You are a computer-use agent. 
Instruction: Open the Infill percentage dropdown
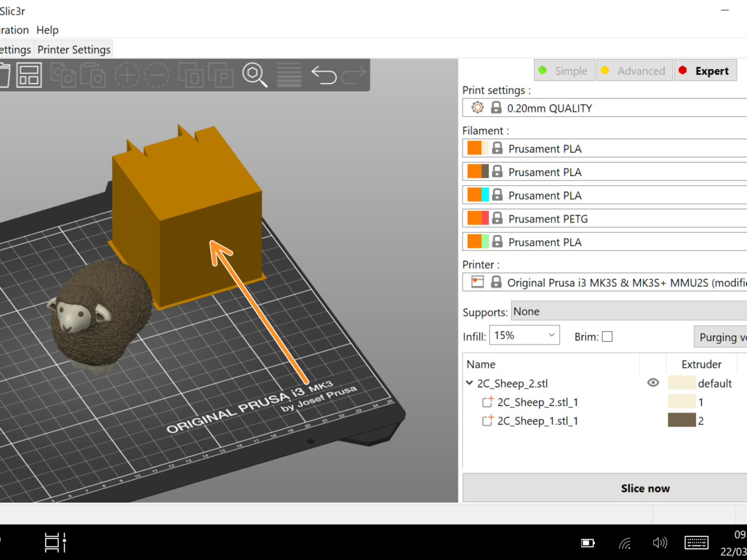click(x=551, y=335)
